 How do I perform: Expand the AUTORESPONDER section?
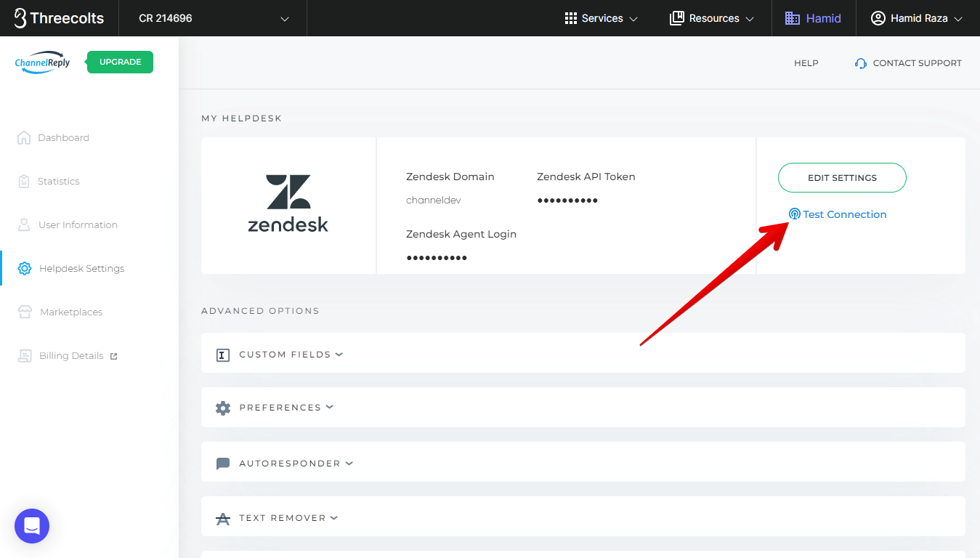coord(583,464)
